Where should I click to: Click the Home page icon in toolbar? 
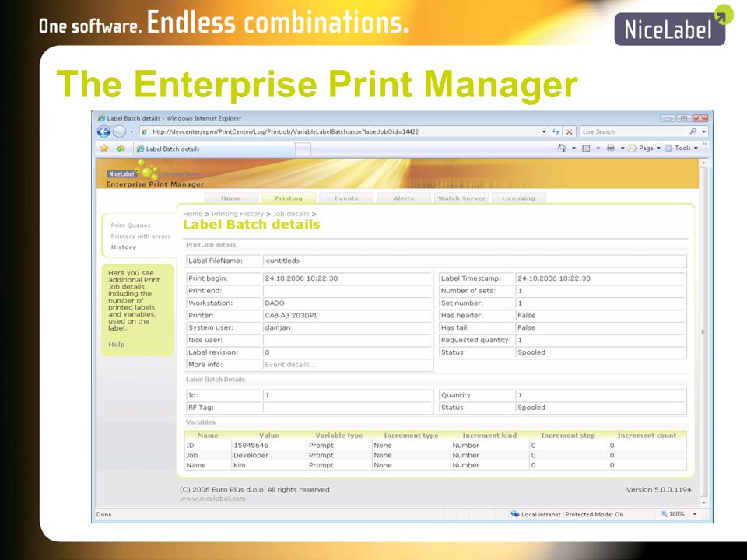(x=562, y=148)
